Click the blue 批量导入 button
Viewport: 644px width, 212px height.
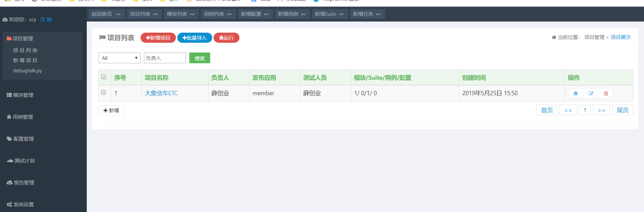coord(194,38)
